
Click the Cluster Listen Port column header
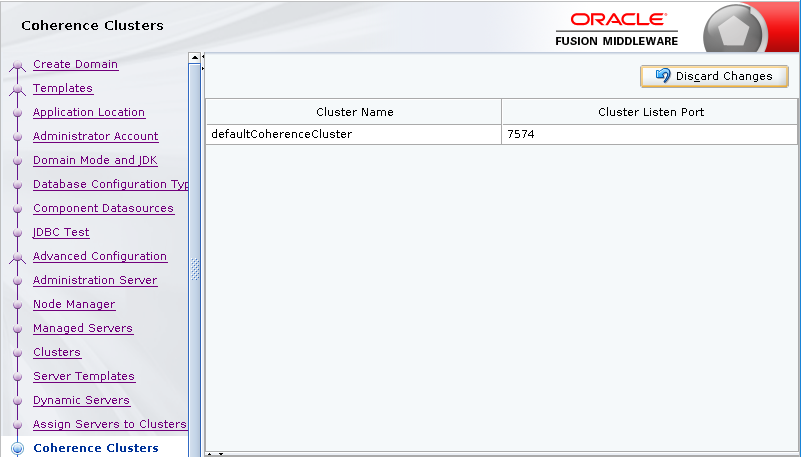[x=650, y=112]
